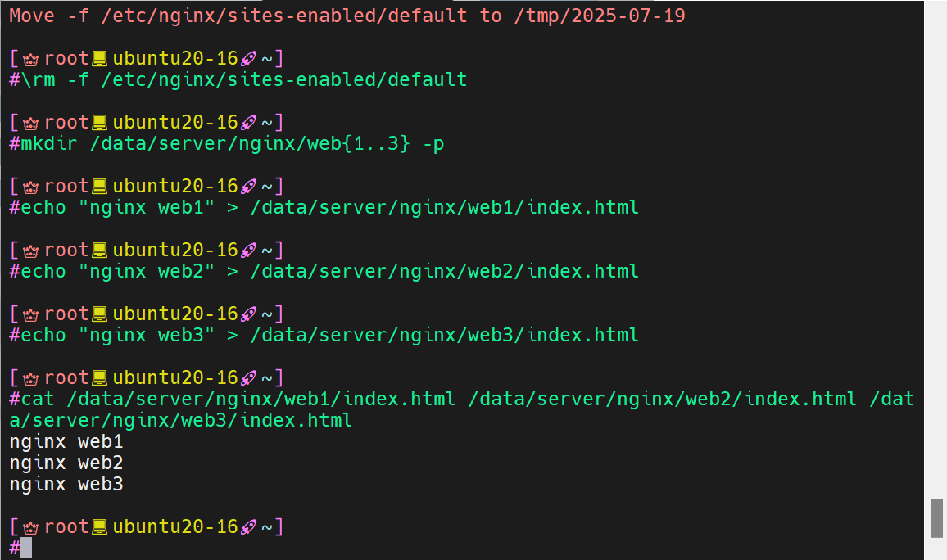Viewport: 947px width, 560px height.
Task: Click the 'mkdir /data/server/nginx/web{1..3} -p' command
Action: point(233,143)
